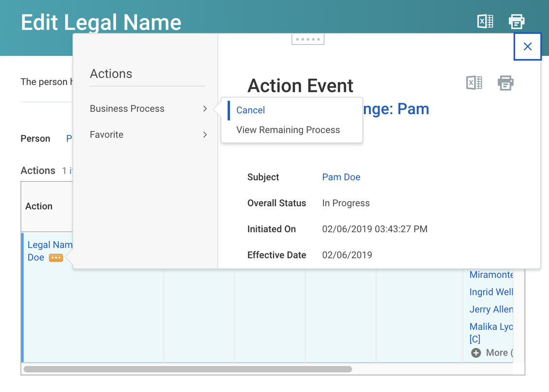Print the Action Event details
The image size is (549, 392).
[506, 83]
